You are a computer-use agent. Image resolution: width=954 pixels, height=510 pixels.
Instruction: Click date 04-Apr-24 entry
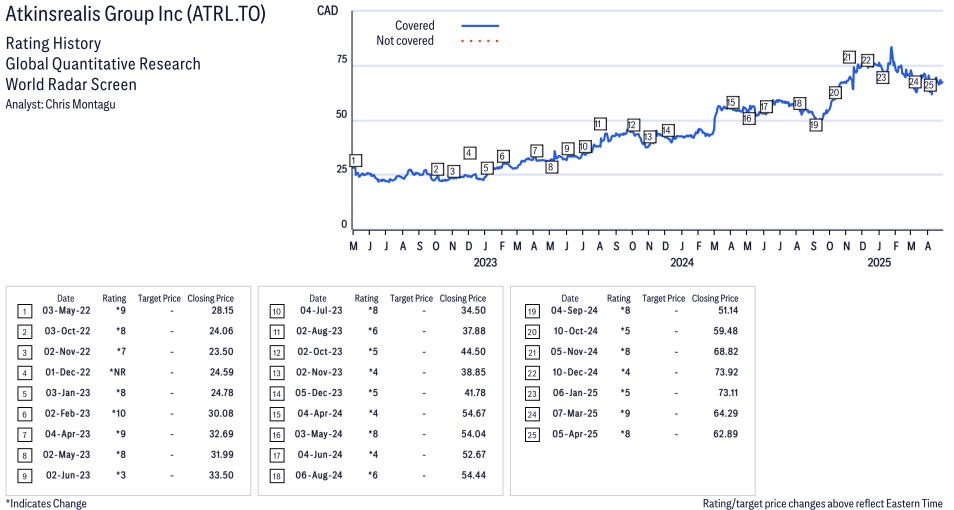(320, 413)
